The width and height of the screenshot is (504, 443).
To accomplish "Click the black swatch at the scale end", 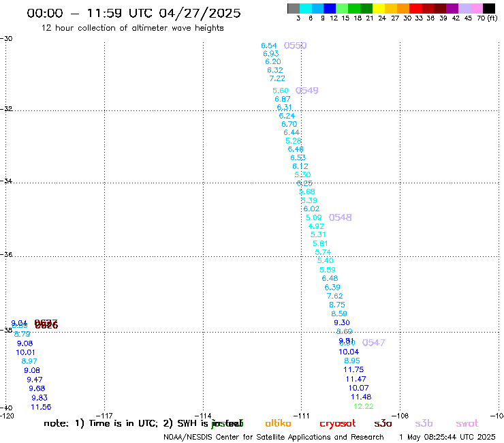I will coord(489,8).
